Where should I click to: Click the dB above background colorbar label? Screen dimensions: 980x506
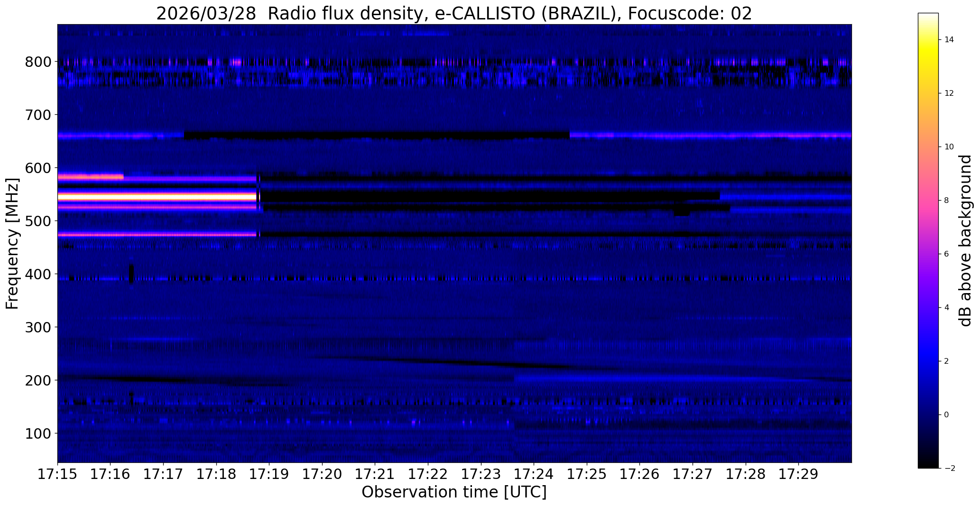pos(965,240)
